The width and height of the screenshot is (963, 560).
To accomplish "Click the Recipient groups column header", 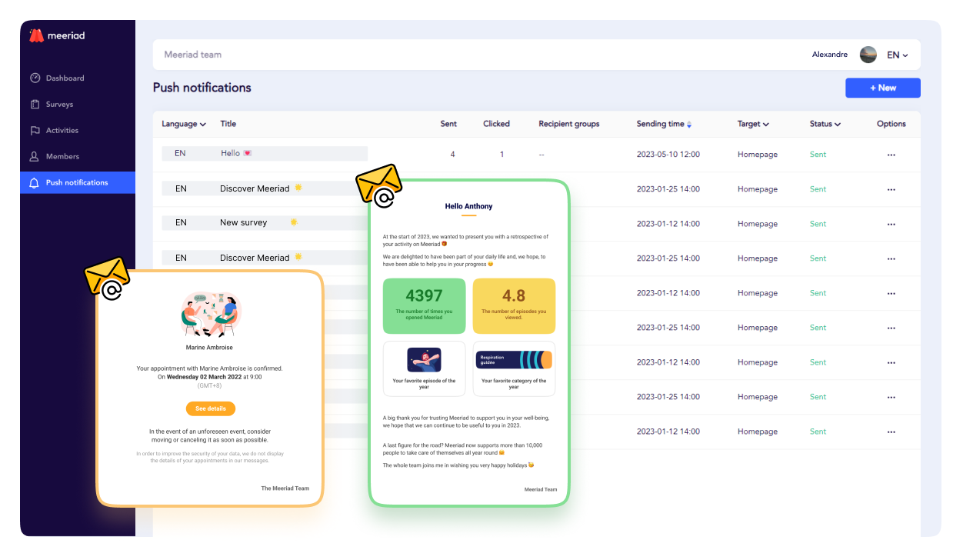I will (569, 124).
